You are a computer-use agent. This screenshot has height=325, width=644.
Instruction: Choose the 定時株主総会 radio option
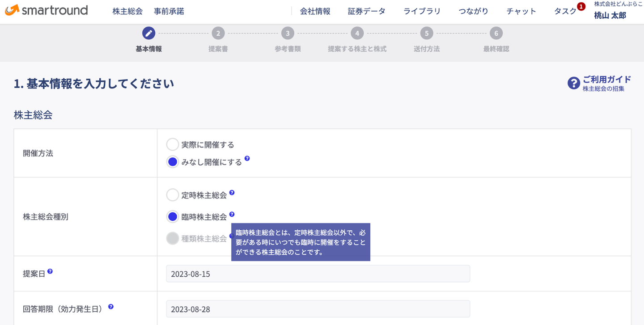[x=173, y=195]
